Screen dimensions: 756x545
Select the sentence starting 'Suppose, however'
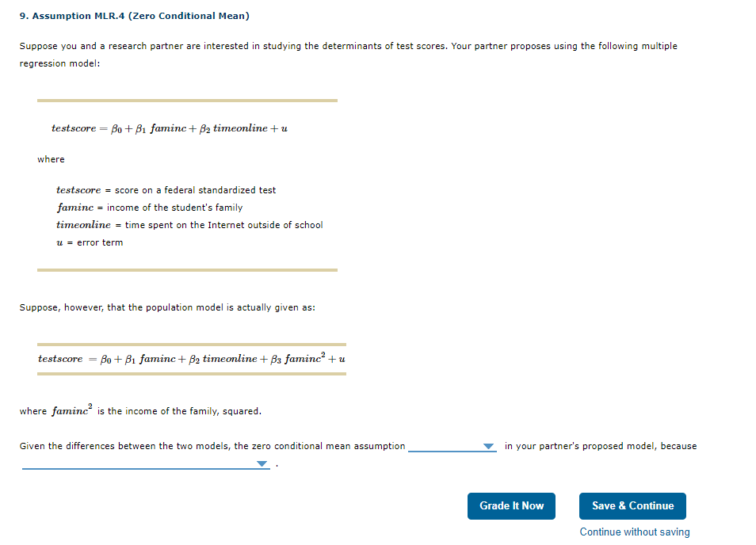click(166, 307)
